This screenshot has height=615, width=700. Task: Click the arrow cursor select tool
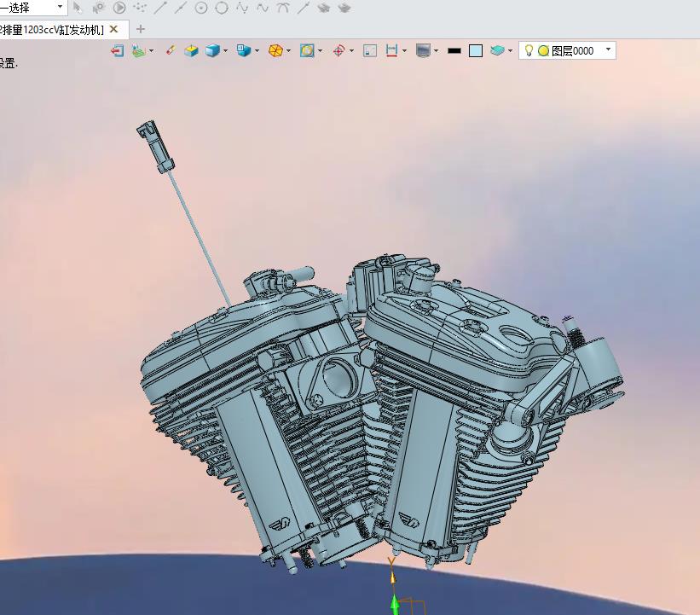pyautogui.click(x=78, y=8)
